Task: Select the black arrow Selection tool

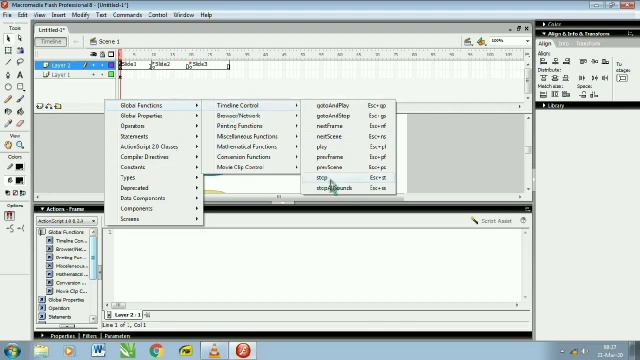Action: point(8,39)
